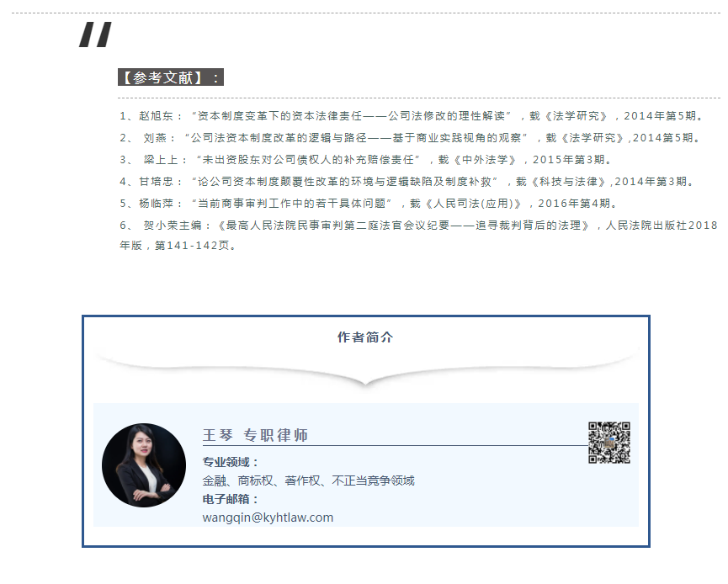Click the 专业领域 label
The width and height of the screenshot is (728, 584).
coord(231,462)
